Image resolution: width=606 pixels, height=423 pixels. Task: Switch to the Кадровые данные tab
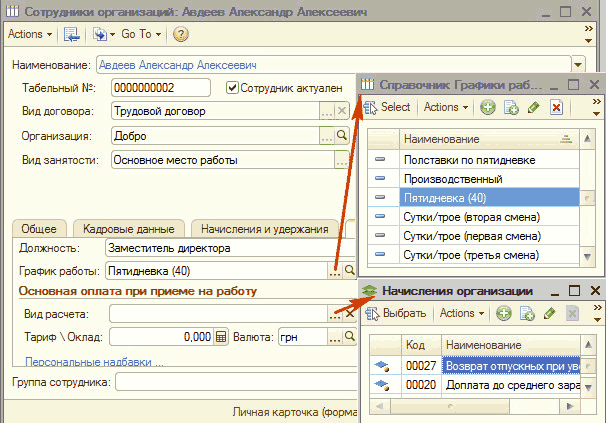coord(129,229)
